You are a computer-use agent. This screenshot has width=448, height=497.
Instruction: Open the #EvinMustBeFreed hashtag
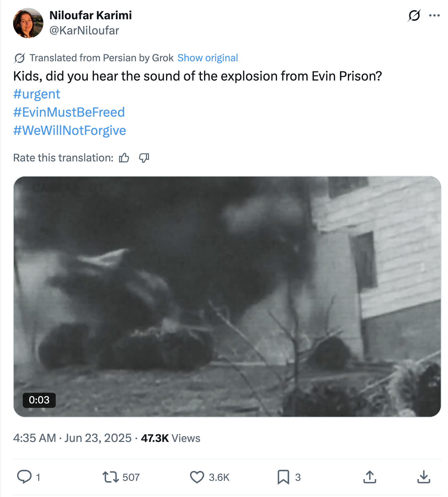point(69,112)
